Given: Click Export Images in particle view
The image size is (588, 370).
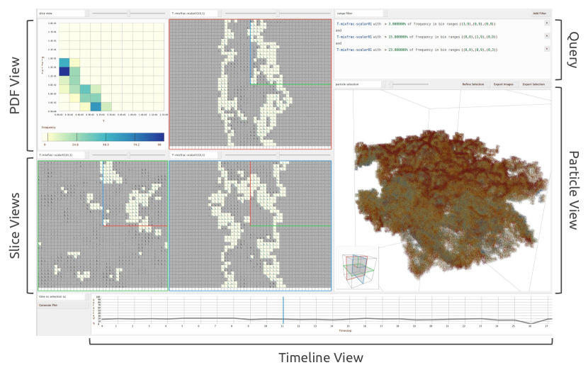Looking at the screenshot, I should (504, 84).
